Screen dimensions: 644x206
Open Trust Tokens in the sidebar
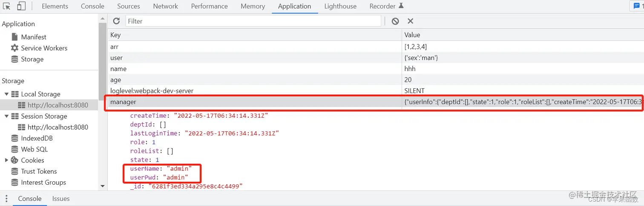39,171
